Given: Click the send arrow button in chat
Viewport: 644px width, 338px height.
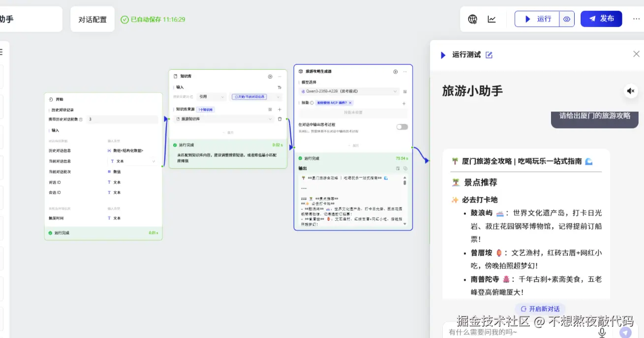Looking at the screenshot, I should pyautogui.click(x=625, y=333).
